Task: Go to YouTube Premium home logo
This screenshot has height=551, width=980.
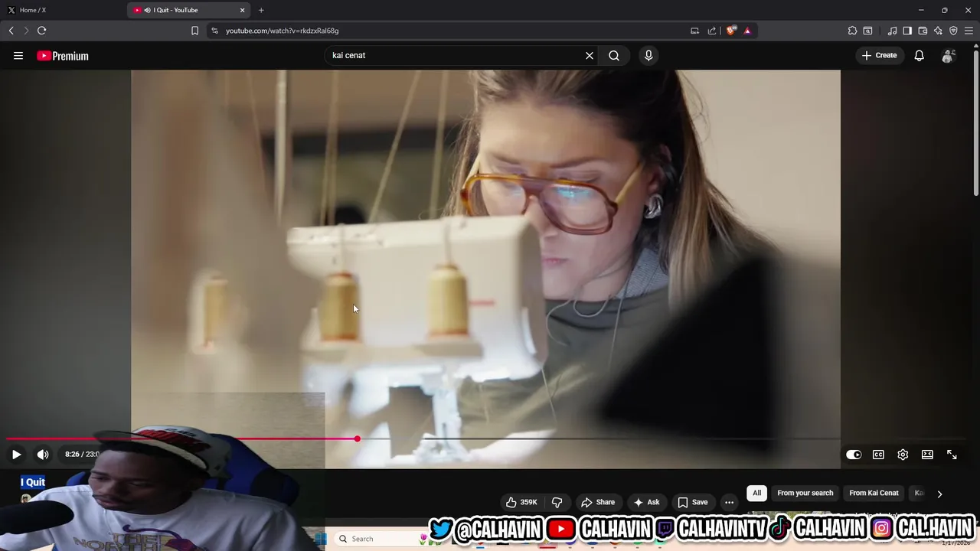Action: pos(63,56)
